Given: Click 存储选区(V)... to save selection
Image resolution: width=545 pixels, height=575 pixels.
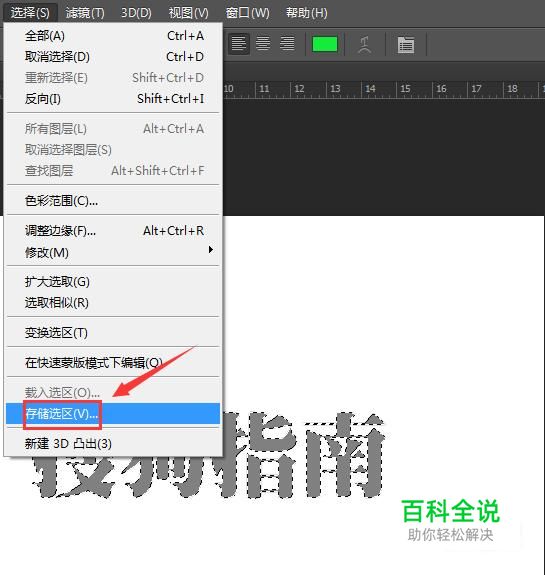Looking at the screenshot, I should coord(113,414).
